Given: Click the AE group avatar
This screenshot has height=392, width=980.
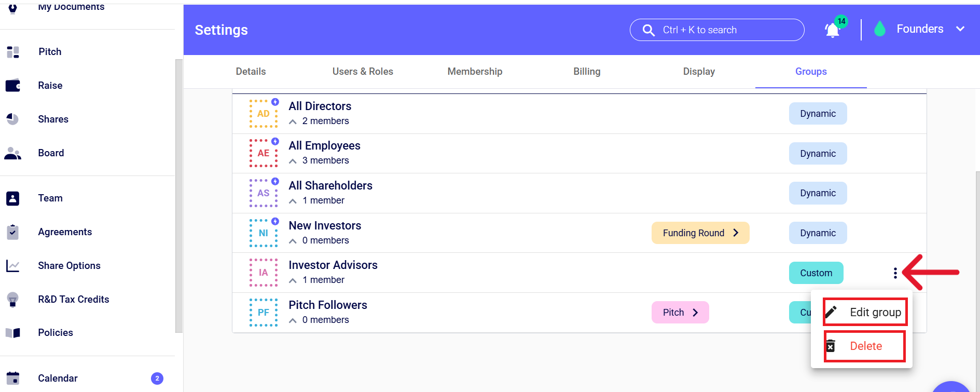Looking at the screenshot, I should (x=264, y=153).
